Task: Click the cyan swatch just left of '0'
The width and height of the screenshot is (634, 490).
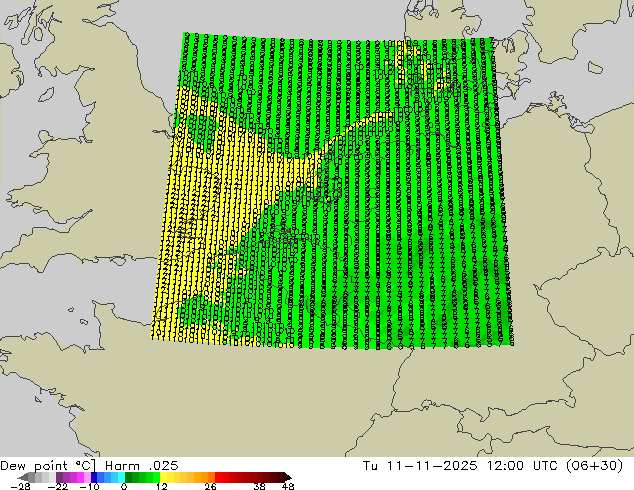Action: tap(121, 477)
